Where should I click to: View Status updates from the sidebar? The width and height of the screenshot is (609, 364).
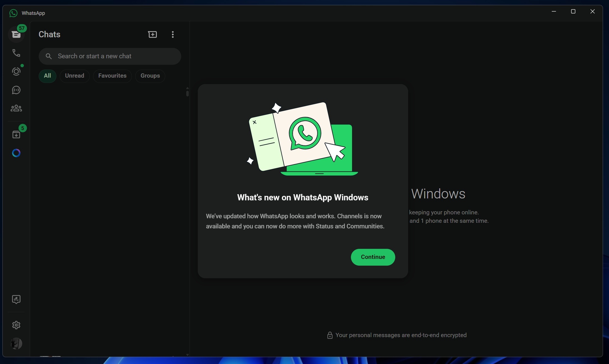point(16,71)
